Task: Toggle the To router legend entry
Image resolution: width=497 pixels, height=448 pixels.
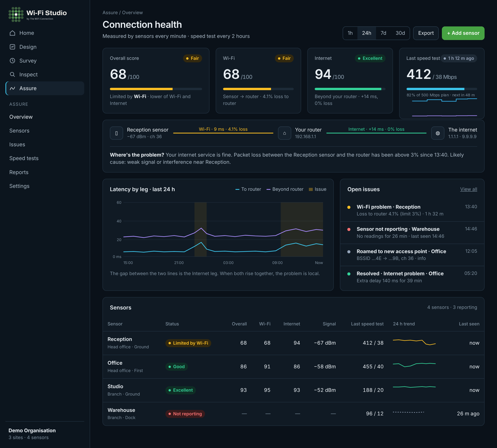Action: pos(248,189)
